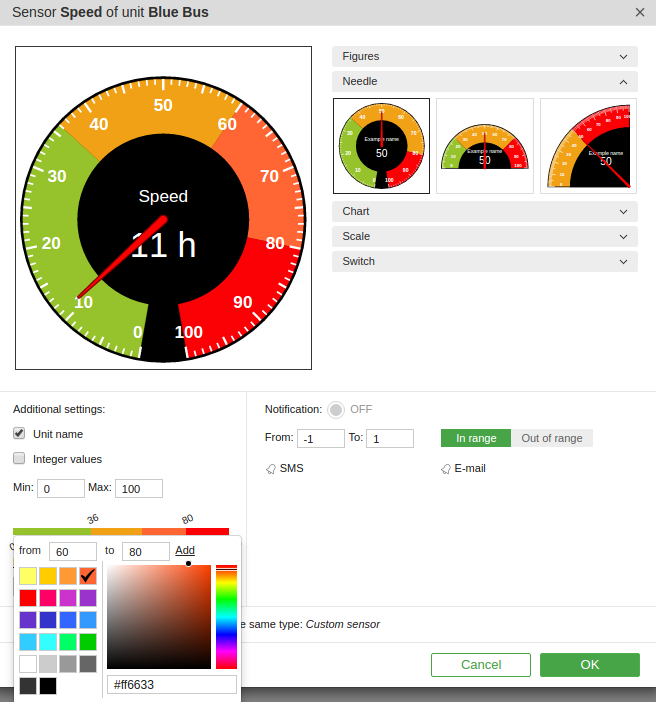
Task: Close the sensor dialog with X
Action: (x=640, y=12)
